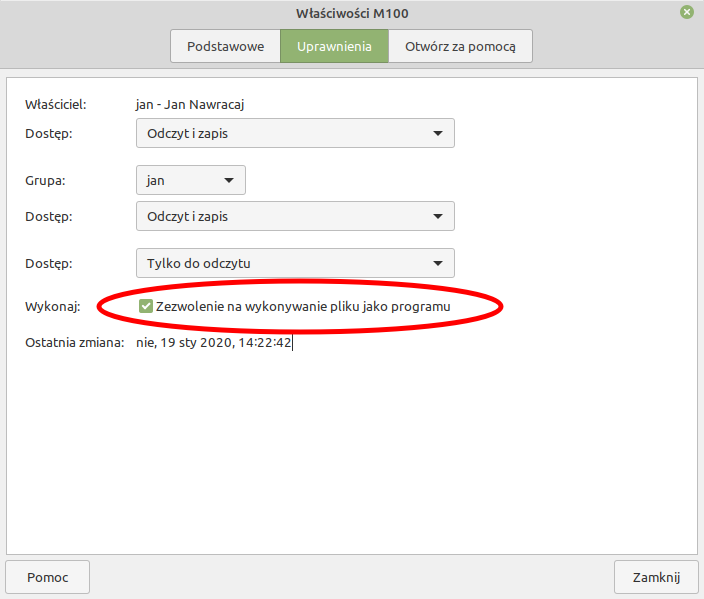This screenshot has width=704, height=599.
Task: Open the owner access dropdown under Właściciel
Action: click(295, 133)
